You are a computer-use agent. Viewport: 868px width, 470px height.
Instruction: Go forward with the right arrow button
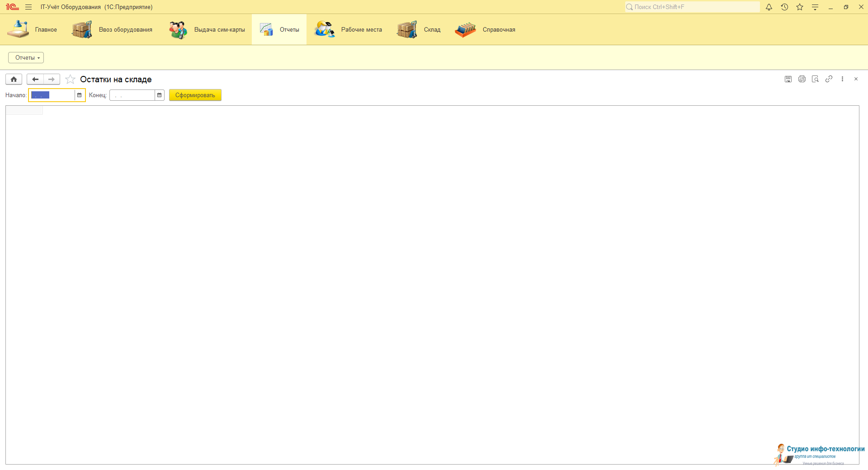point(52,80)
